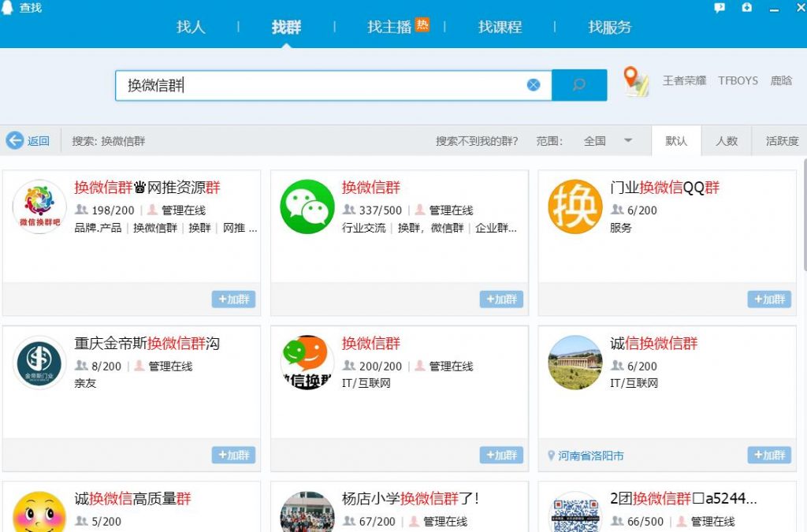Viewport: 807px width, 532px height.
Task: Sort results by 活跃度
Action: (x=782, y=140)
